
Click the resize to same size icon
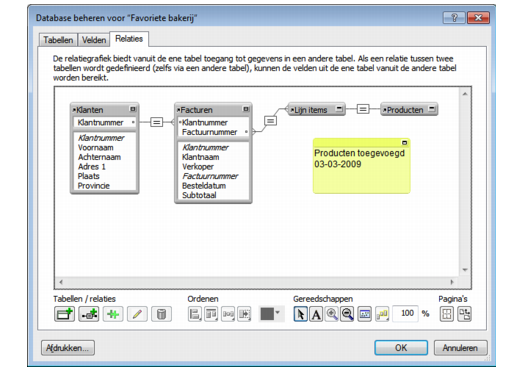244,314
